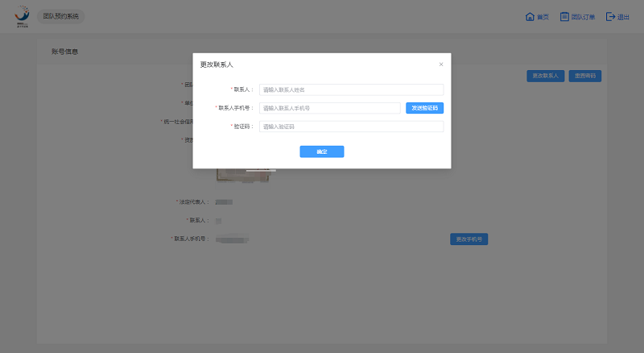Click the 账号信息 section heading
644x353 pixels.
tap(64, 52)
